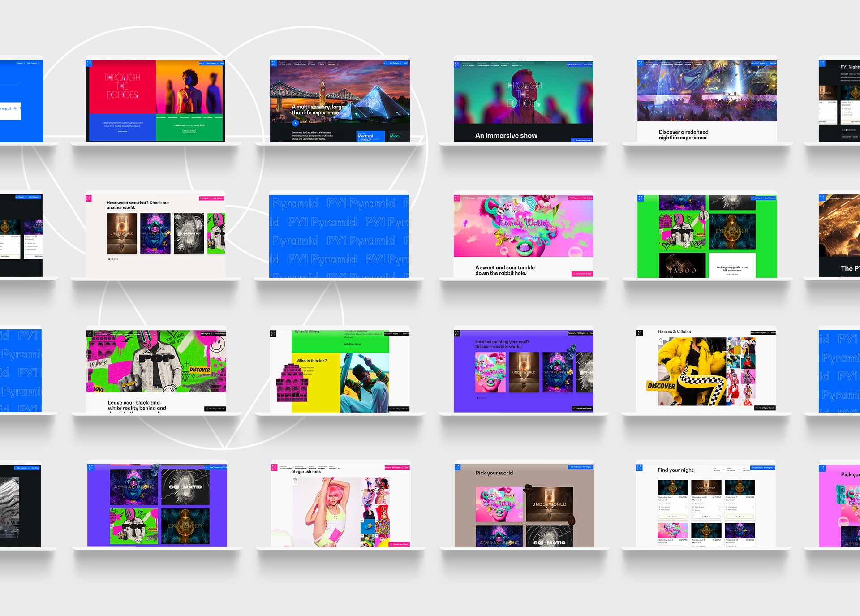The height and width of the screenshot is (616, 860).
Task: Open All Cities filter dropdown
Action: 746,470
